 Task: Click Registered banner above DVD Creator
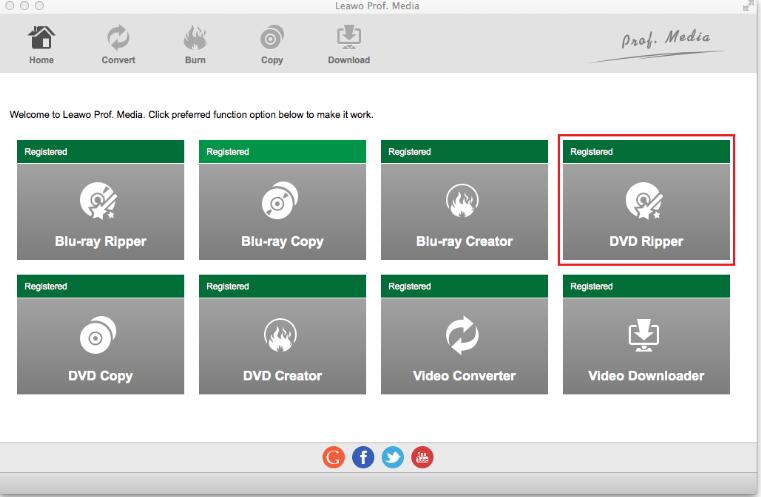click(282, 286)
